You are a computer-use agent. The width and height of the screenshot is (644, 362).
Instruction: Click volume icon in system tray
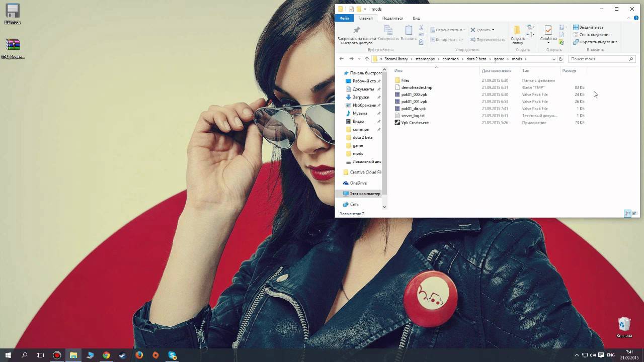click(x=592, y=355)
